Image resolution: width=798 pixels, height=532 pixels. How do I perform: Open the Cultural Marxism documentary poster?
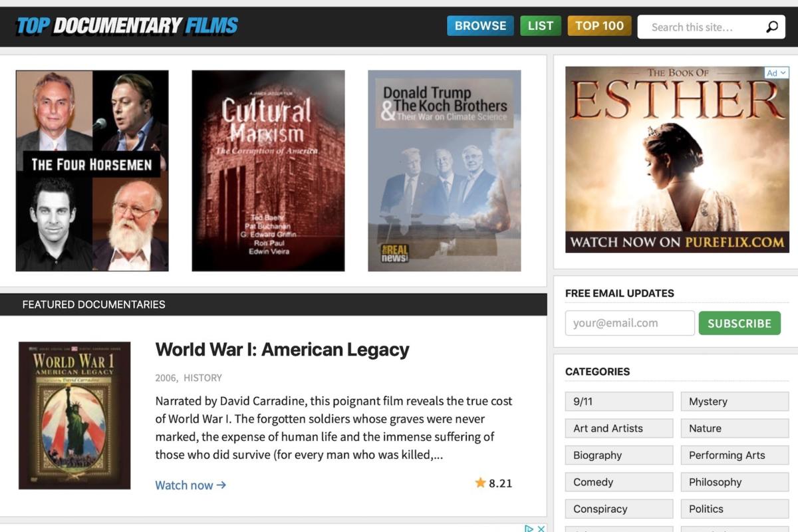click(x=268, y=171)
